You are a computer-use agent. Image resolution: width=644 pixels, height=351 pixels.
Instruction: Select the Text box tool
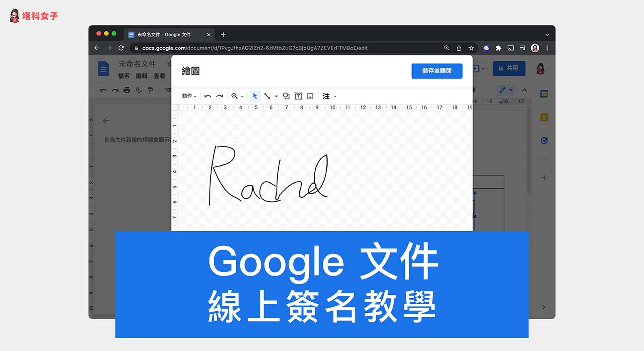click(x=298, y=96)
